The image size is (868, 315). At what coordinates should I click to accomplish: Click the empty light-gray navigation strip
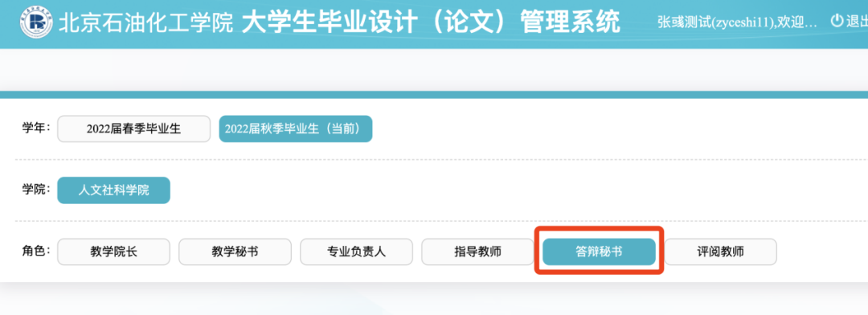pos(434,70)
